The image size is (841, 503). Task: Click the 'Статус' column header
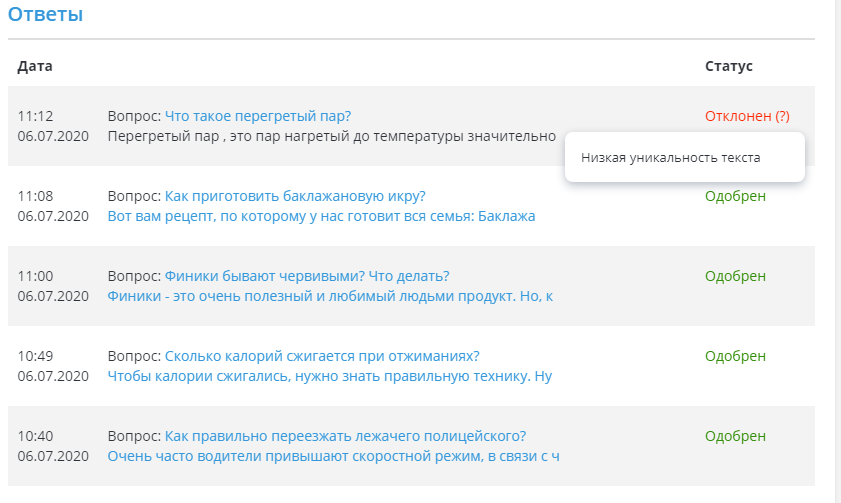(x=728, y=66)
